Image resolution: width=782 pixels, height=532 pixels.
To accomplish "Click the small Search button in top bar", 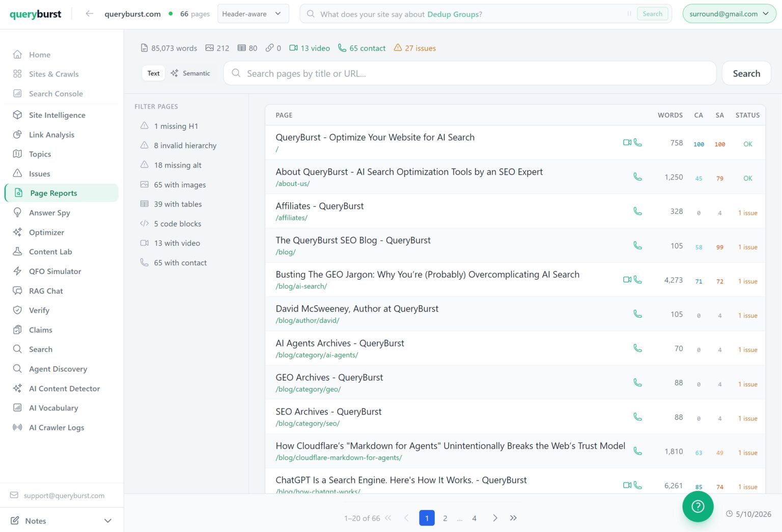I will [652, 14].
